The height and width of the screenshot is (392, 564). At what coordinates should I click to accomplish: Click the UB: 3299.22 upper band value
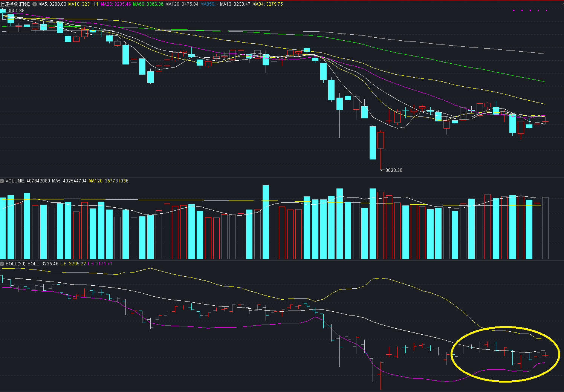[x=73, y=264]
